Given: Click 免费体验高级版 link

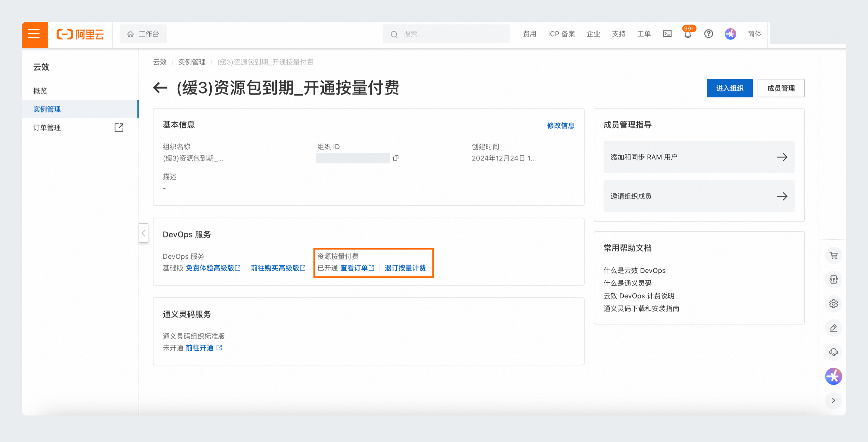Looking at the screenshot, I should click(x=213, y=268).
